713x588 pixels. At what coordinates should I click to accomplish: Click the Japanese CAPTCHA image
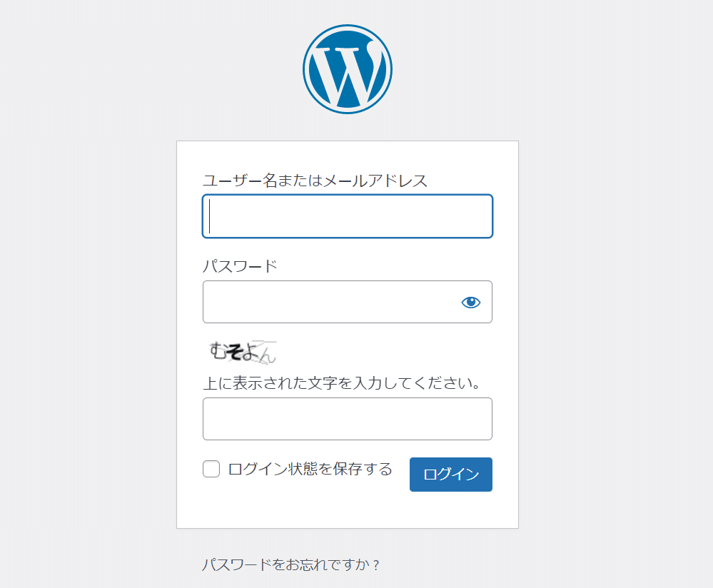point(243,352)
